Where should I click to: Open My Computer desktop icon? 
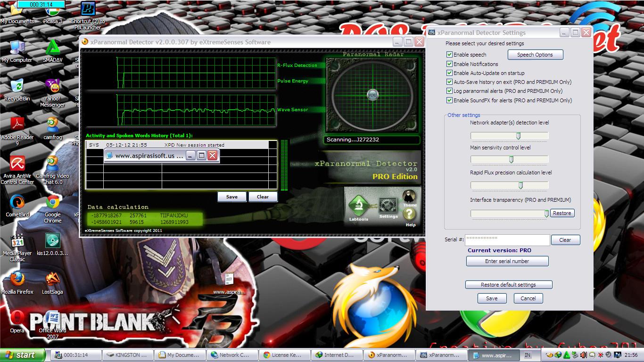coord(17,51)
